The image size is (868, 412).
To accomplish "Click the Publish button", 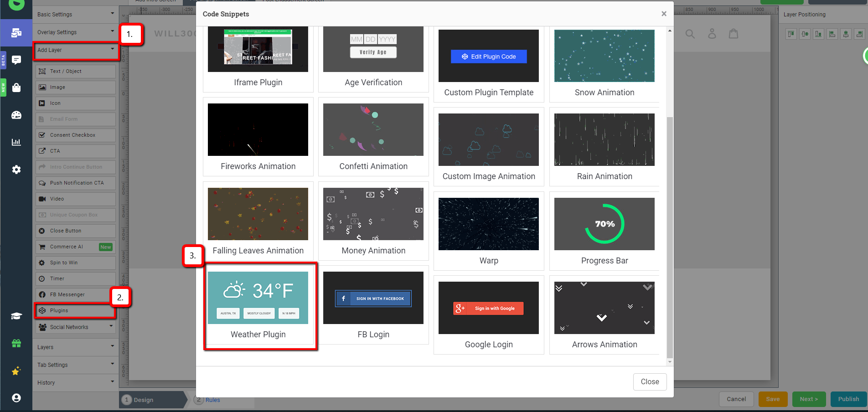I will tap(849, 399).
